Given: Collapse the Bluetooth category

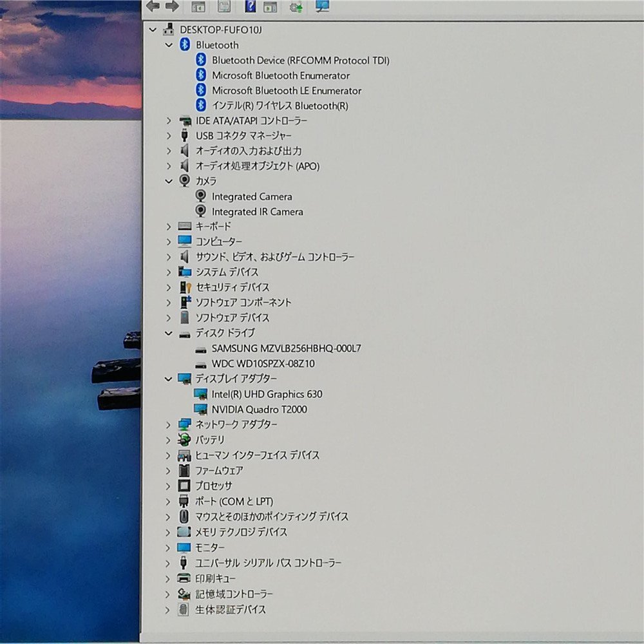Looking at the screenshot, I should 169,45.
